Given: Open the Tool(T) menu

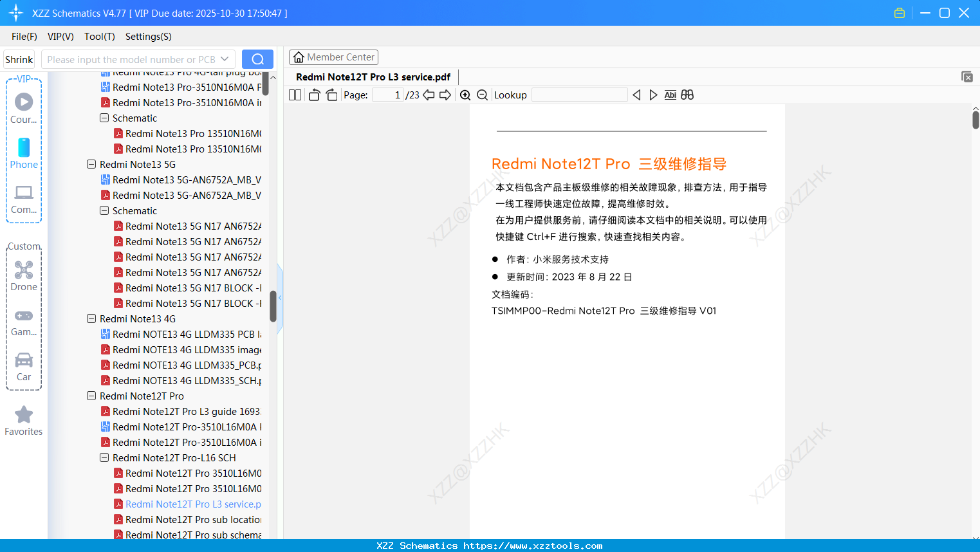Looking at the screenshot, I should (99, 37).
